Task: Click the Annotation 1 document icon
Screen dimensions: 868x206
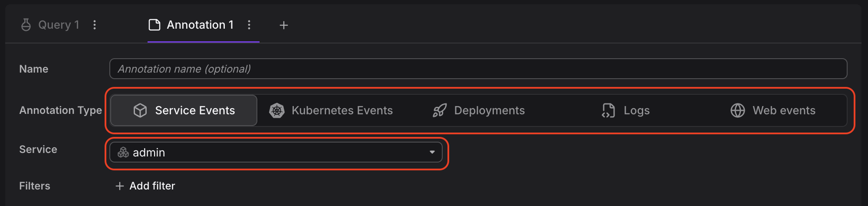Action: coord(155,25)
